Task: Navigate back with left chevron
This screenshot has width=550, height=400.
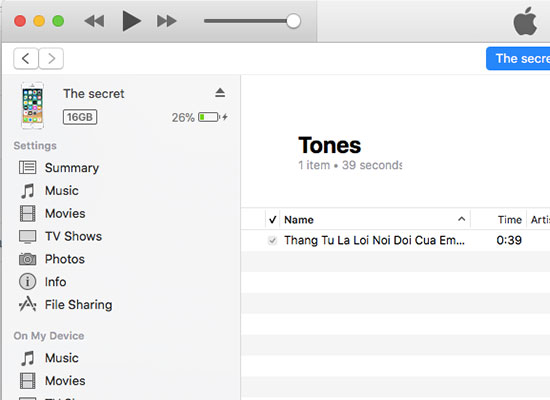Action: (x=26, y=58)
